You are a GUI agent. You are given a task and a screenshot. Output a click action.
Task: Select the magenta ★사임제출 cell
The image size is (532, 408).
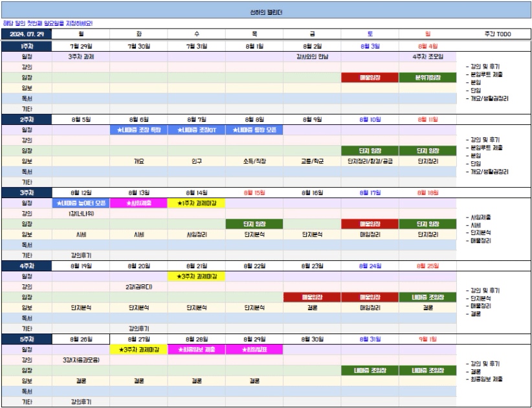(139, 203)
